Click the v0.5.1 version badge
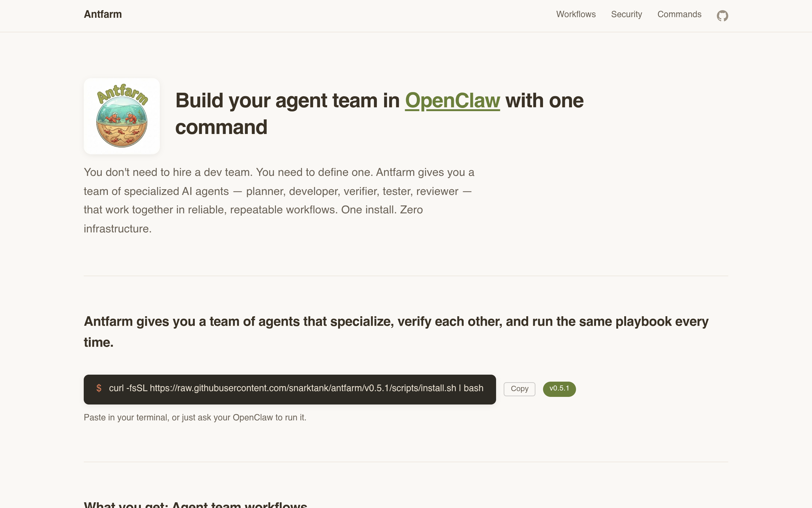This screenshot has height=508, width=812. click(x=559, y=389)
